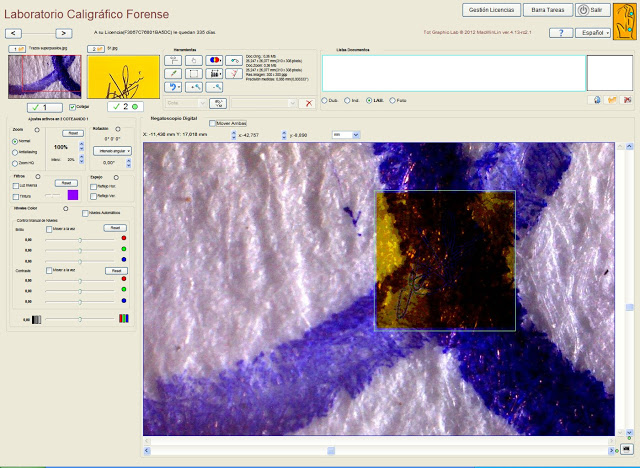Click the red X delete icon
The image size is (640, 468).
[x=308, y=103]
